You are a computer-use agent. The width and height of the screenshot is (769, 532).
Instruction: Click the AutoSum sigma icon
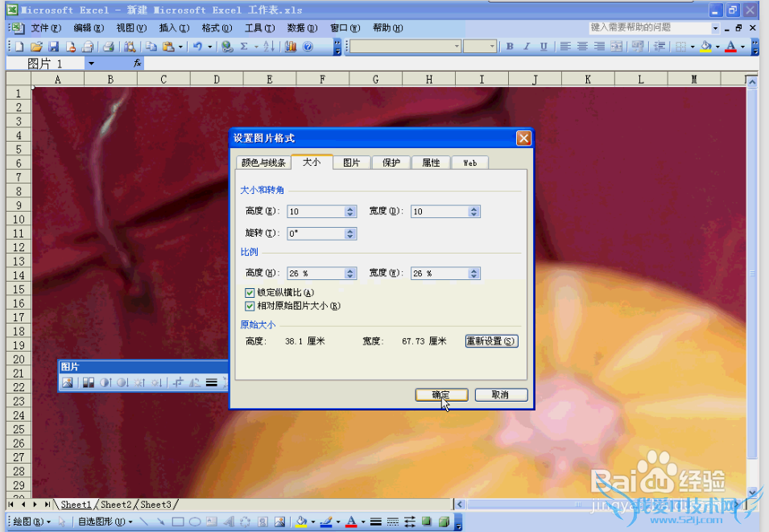point(244,47)
